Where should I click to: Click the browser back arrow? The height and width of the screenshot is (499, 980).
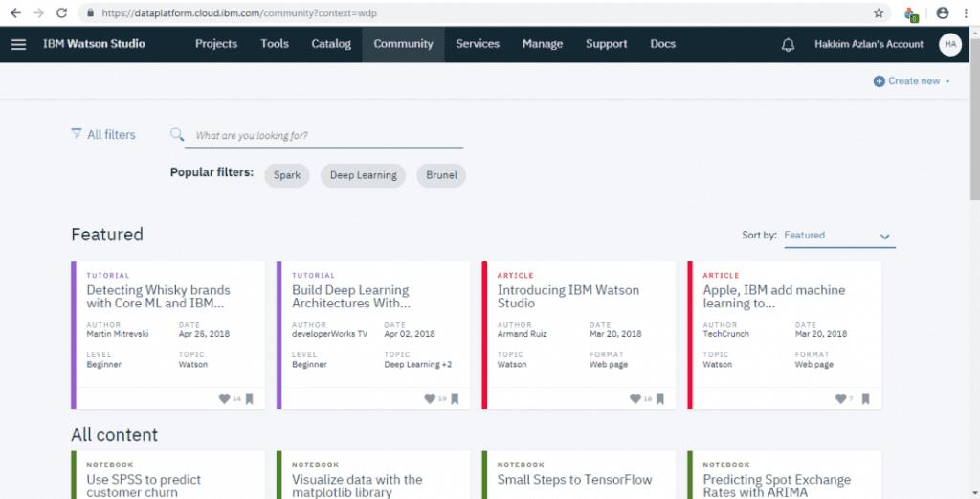(x=15, y=12)
